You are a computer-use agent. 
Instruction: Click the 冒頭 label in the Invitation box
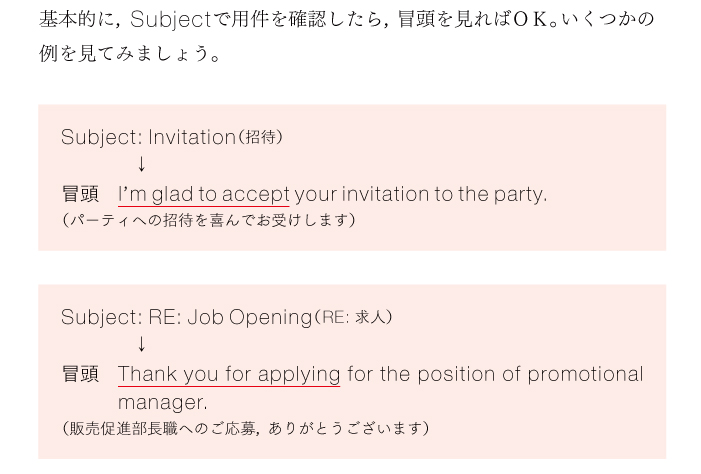pos(80,194)
